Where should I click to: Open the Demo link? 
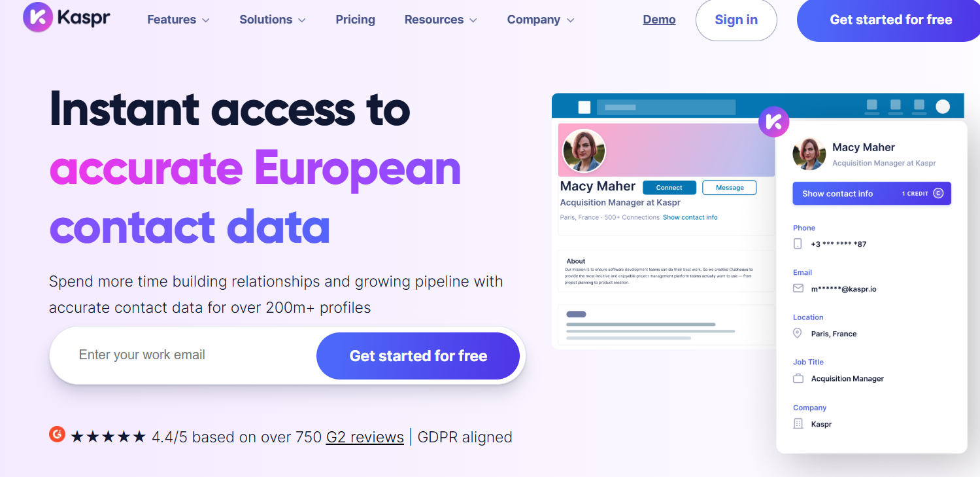(x=659, y=20)
